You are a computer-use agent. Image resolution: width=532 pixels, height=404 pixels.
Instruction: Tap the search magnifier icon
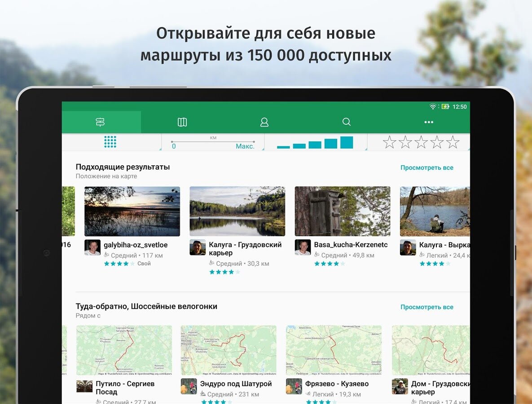click(346, 122)
